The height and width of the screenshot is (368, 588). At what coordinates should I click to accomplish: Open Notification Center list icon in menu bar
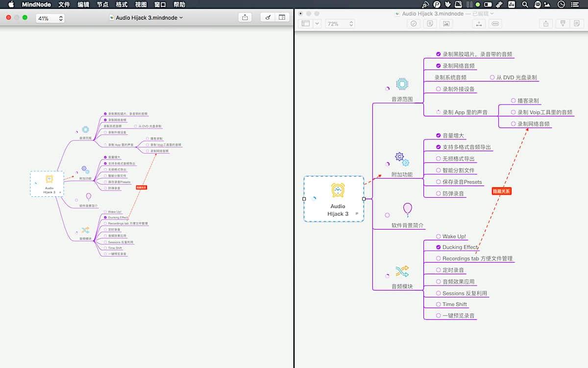tap(575, 4)
